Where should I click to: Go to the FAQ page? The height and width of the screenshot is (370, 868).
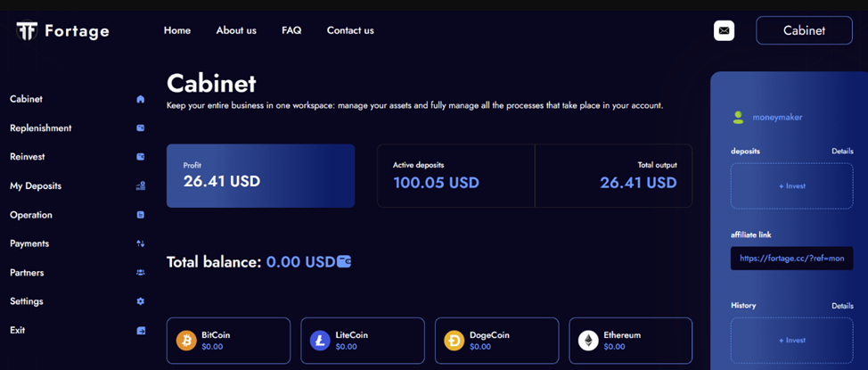(291, 30)
